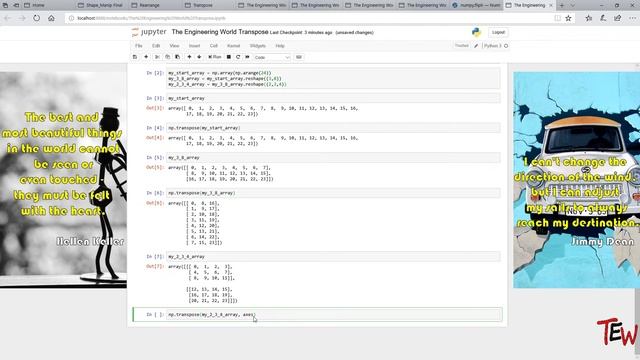The height and width of the screenshot is (360, 640).
Task: Move selected cell up arrow
Action: tap(189, 57)
